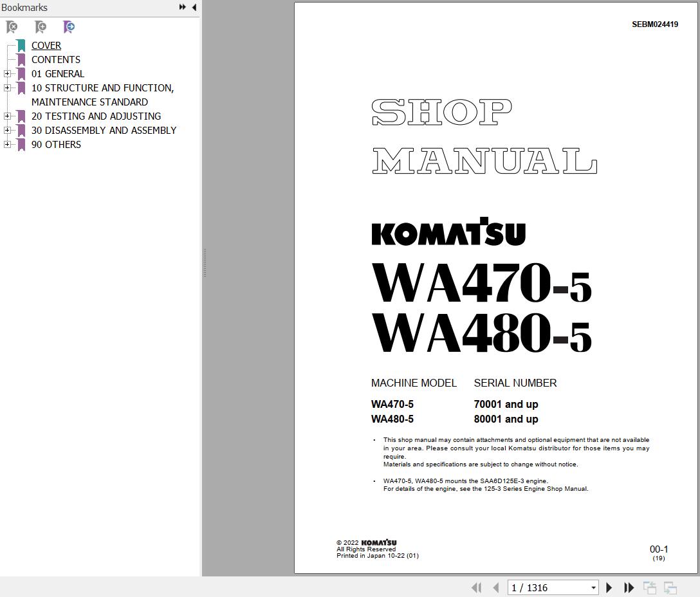Click the 30 DISASSEMBLY bookmark ribbon icon
The image size is (700, 597).
click(21, 131)
